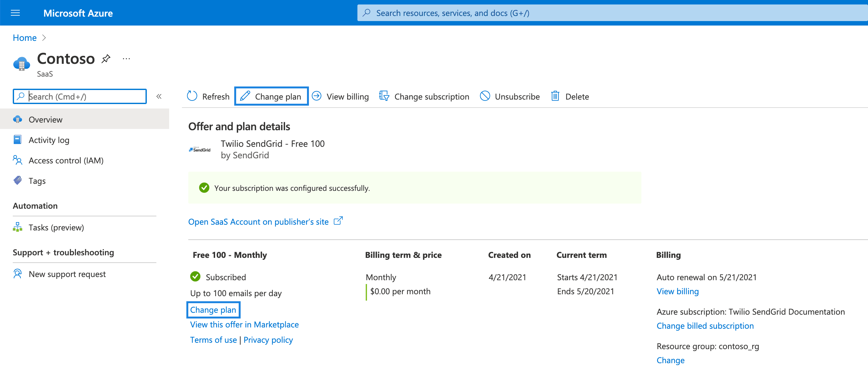Collapse the sidebar with the double chevron

point(159,96)
